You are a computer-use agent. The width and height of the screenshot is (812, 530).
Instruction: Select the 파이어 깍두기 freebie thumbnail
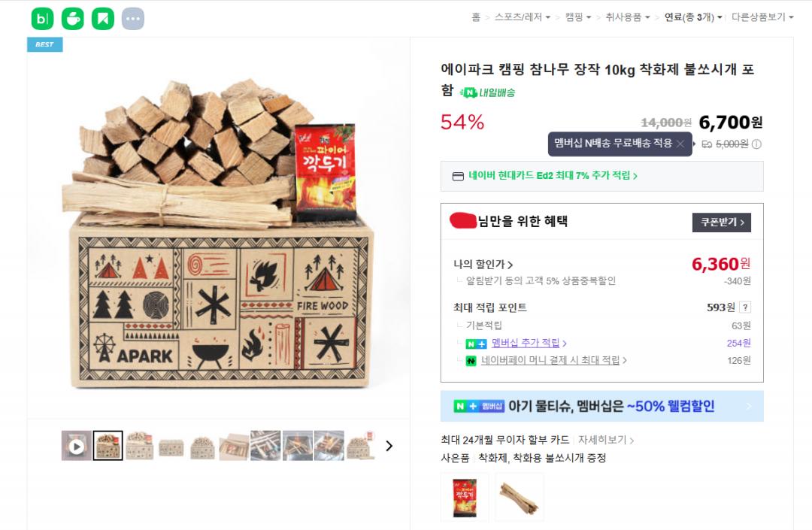click(465, 497)
